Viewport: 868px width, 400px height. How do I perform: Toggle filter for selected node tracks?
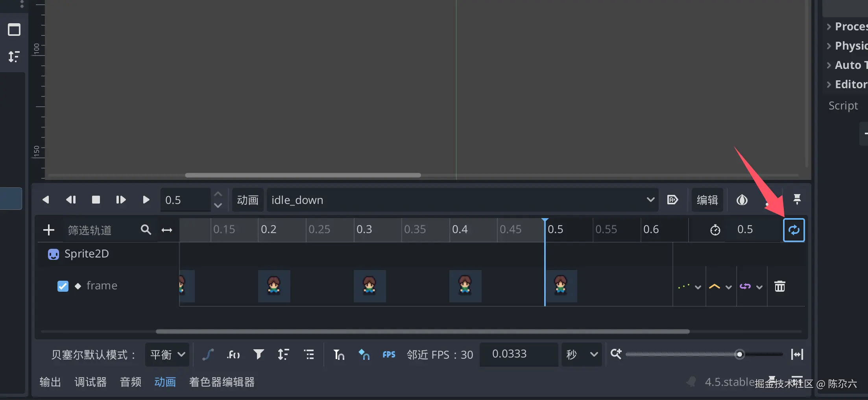point(259,354)
